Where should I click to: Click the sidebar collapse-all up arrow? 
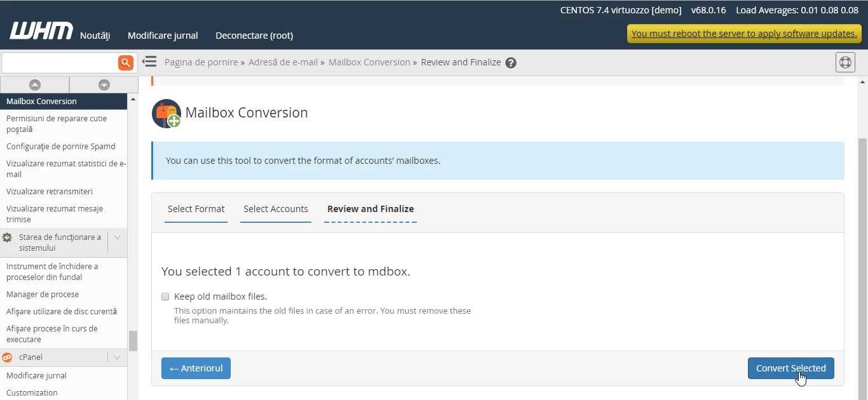(35, 84)
